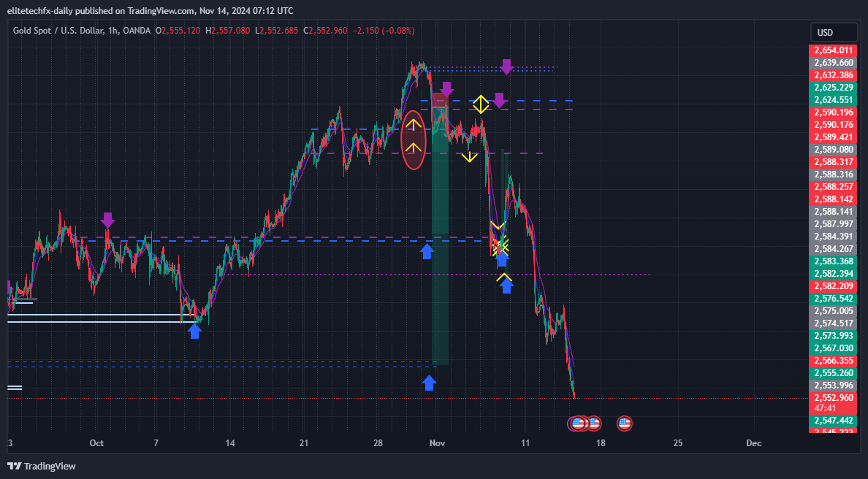Click the 2,590.176 price label
Image resolution: width=868 pixels, height=479 pixels.
(x=833, y=125)
